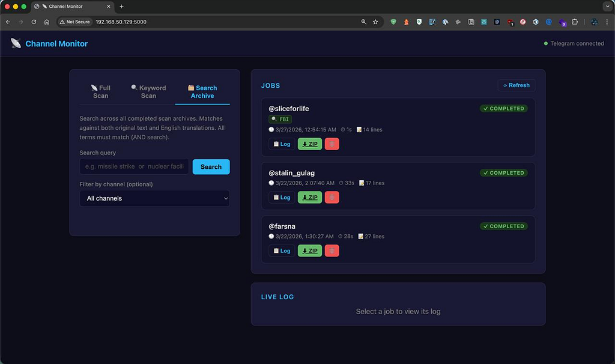
Task: Click the zoom magnifier icon in address bar
Action: pyautogui.click(x=363, y=22)
